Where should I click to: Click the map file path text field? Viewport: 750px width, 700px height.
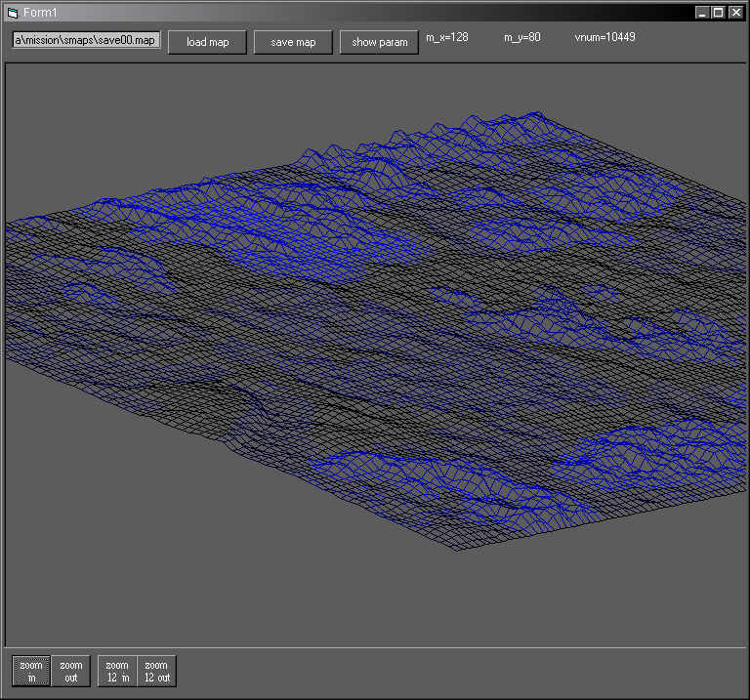[86, 41]
